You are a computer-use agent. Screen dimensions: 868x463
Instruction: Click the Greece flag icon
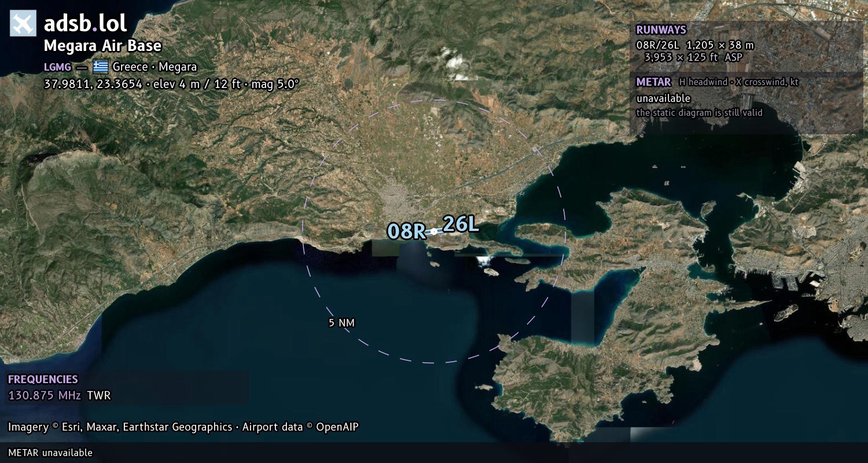click(101, 67)
